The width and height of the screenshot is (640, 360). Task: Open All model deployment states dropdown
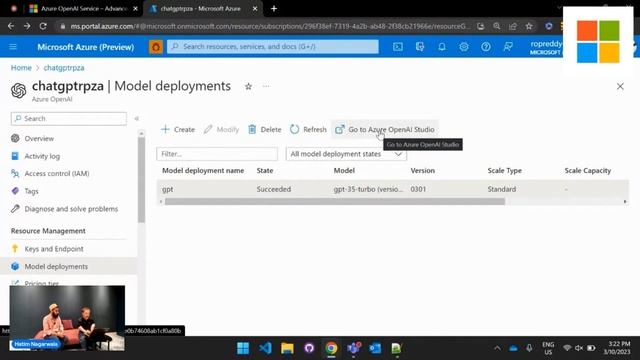(x=346, y=154)
